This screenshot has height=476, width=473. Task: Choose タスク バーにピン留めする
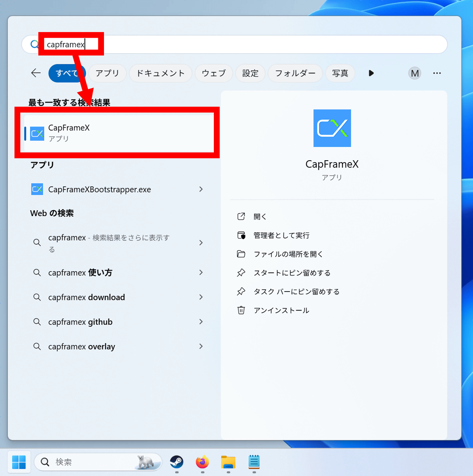(296, 292)
